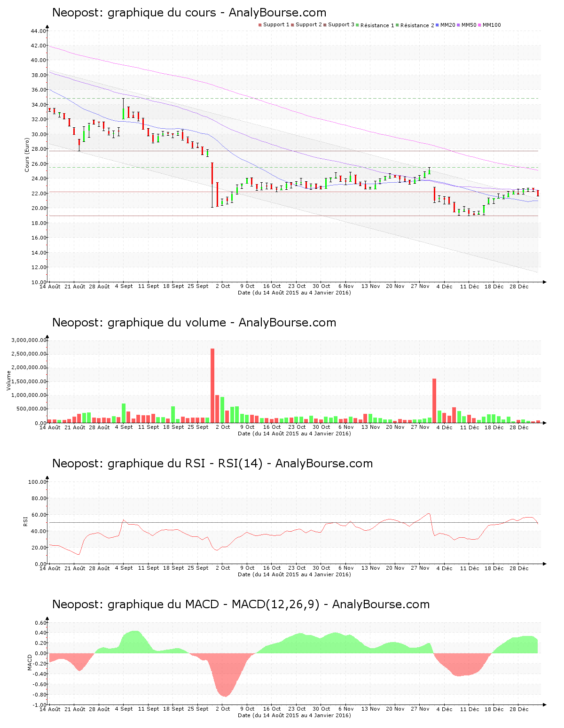Select the "Résistance 1" legend label
This screenshot has height=728, width=564.
tap(377, 25)
